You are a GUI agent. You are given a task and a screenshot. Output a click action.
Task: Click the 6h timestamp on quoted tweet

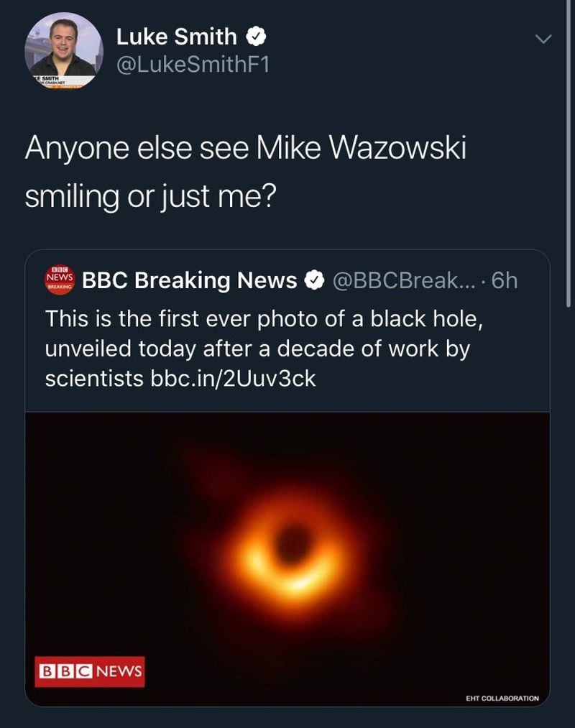pos(504,280)
